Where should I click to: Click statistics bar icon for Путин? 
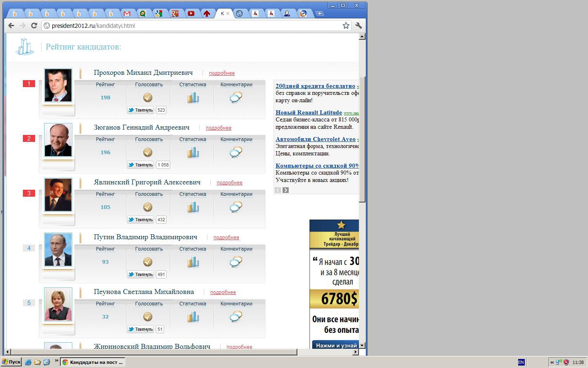(193, 262)
